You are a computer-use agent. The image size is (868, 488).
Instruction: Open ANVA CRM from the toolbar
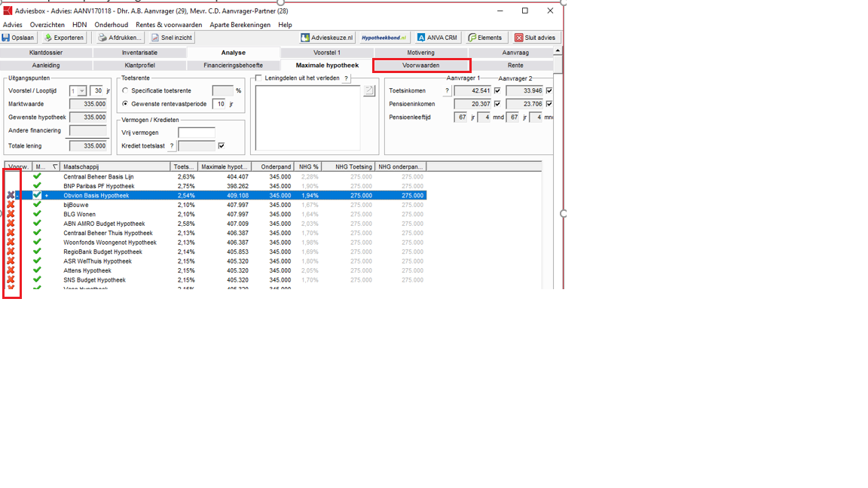click(x=437, y=38)
